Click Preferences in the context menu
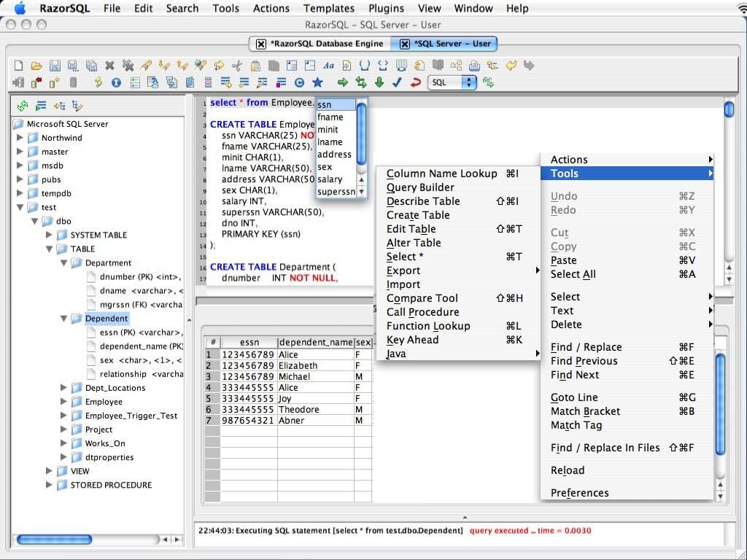 [x=627, y=493]
